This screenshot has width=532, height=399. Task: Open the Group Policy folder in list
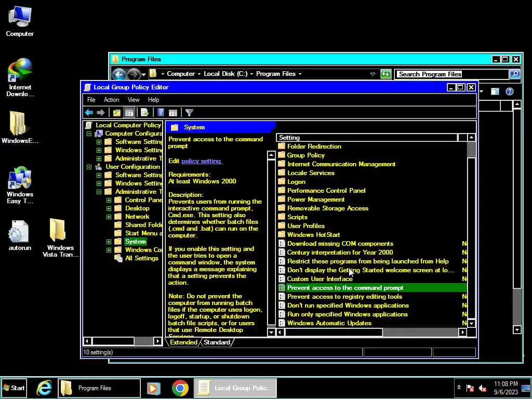[305, 155]
